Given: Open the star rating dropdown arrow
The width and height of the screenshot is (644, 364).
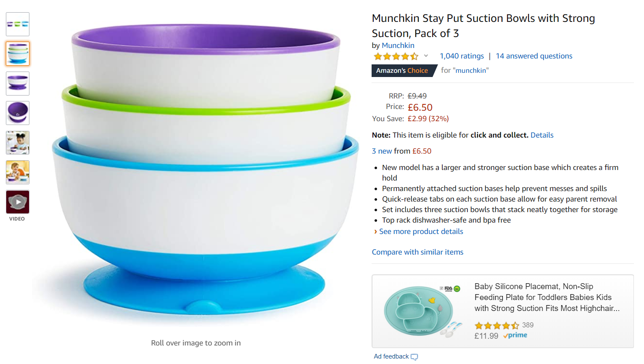Looking at the screenshot, I should click(426, 56).
